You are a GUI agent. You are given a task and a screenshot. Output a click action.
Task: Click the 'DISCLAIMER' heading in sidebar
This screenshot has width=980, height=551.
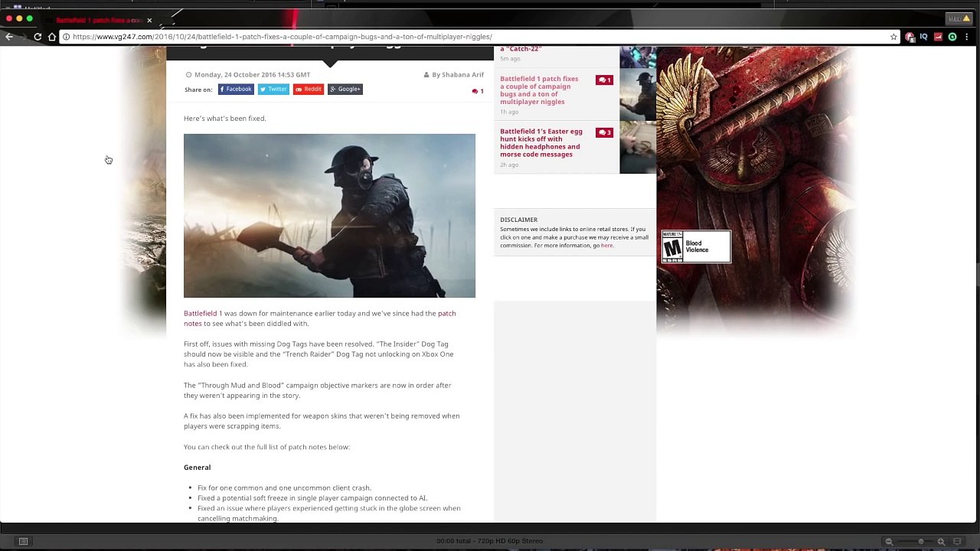[x=519, y=220]
